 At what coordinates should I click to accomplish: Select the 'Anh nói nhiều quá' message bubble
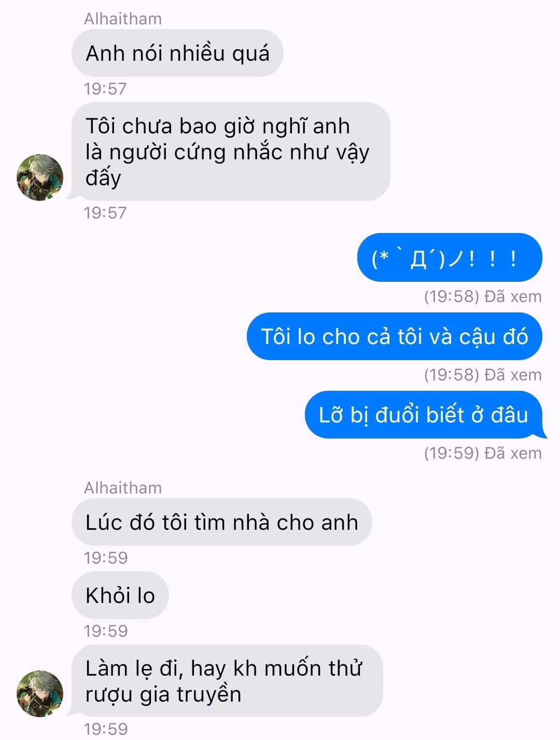177,53
